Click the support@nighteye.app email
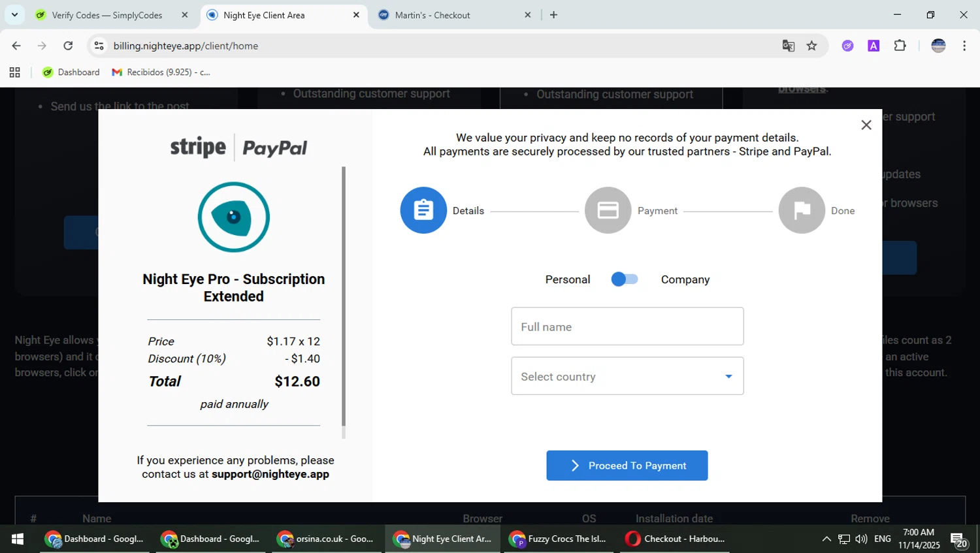 270,474
